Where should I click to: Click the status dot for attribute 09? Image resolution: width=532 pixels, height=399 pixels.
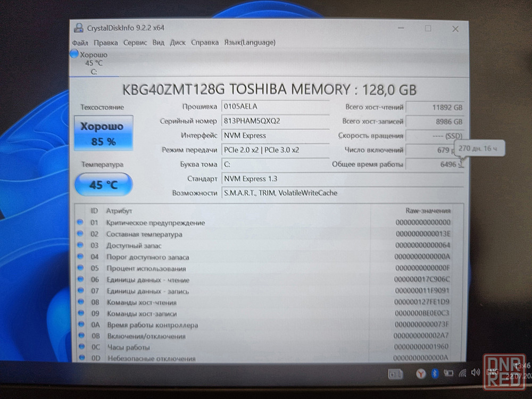pyautogui.click(x=81, y=313)
